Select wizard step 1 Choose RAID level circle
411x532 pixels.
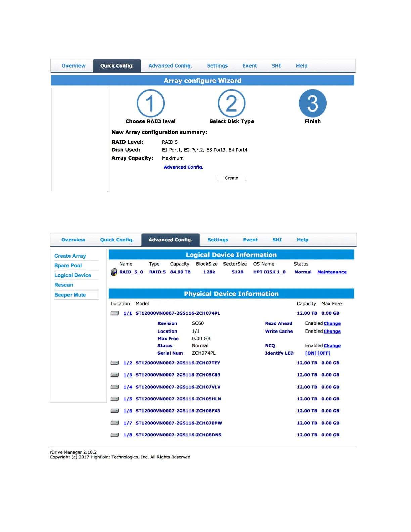pyautogui.click(x=150, y=103)
